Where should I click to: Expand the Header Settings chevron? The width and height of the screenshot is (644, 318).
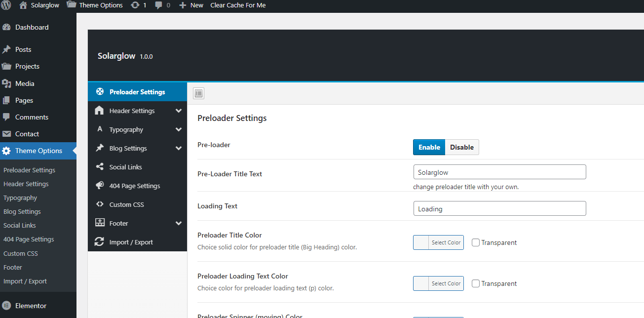point(179,111)
